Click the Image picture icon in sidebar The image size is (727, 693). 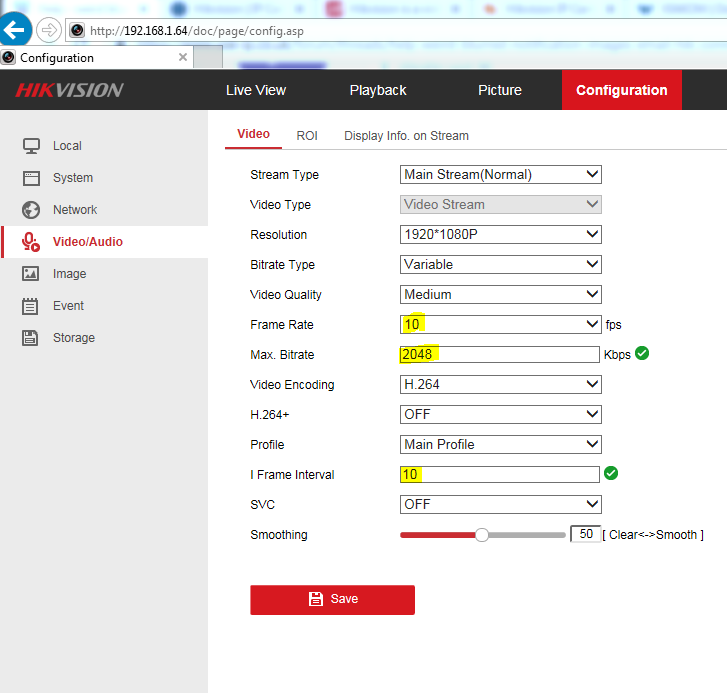[31, 274]
